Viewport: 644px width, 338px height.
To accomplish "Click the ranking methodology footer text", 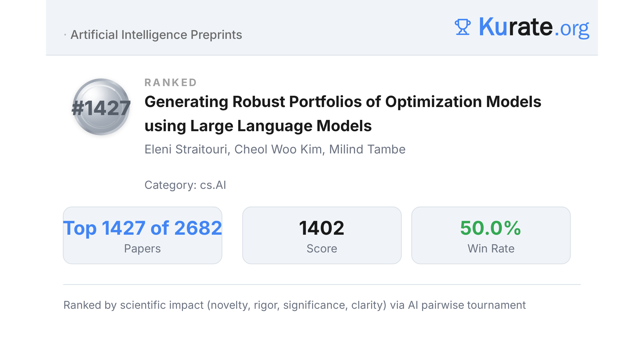I will pos(294,305).
